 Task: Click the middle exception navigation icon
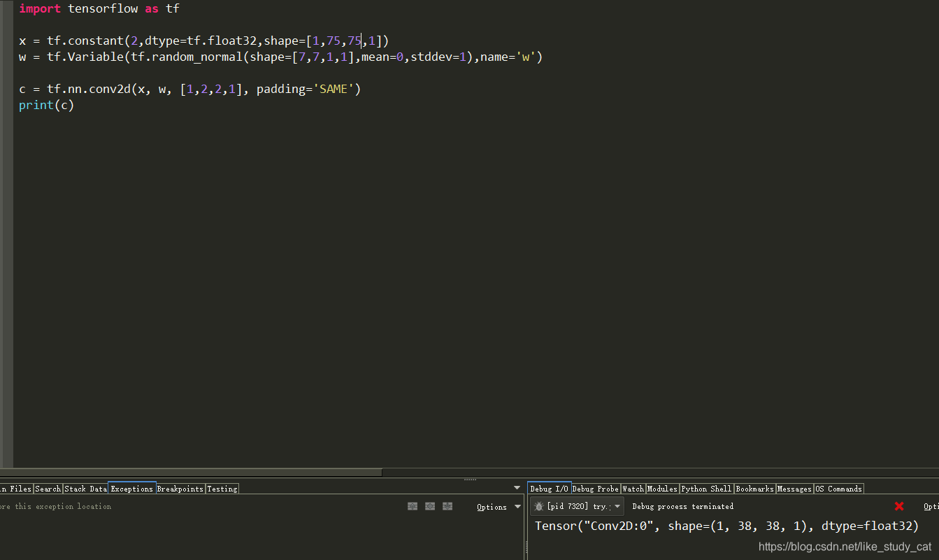click(430, 506)
